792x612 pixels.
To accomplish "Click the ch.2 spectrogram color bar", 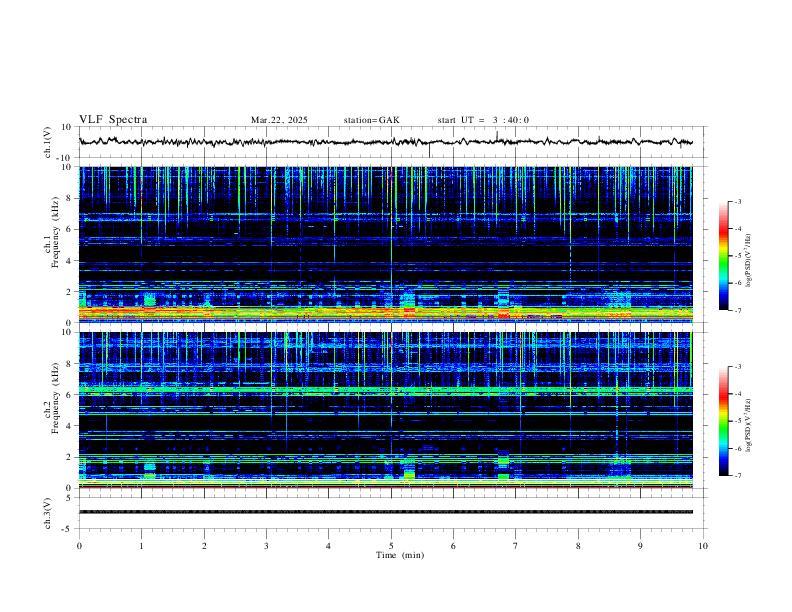I will click(723, 421).
